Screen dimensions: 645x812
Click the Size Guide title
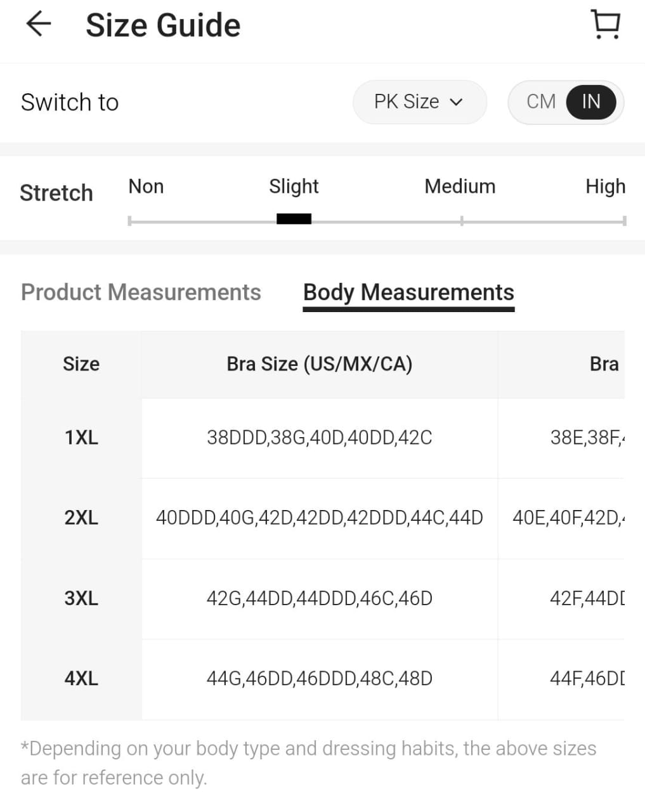click(x=163, y=25)
